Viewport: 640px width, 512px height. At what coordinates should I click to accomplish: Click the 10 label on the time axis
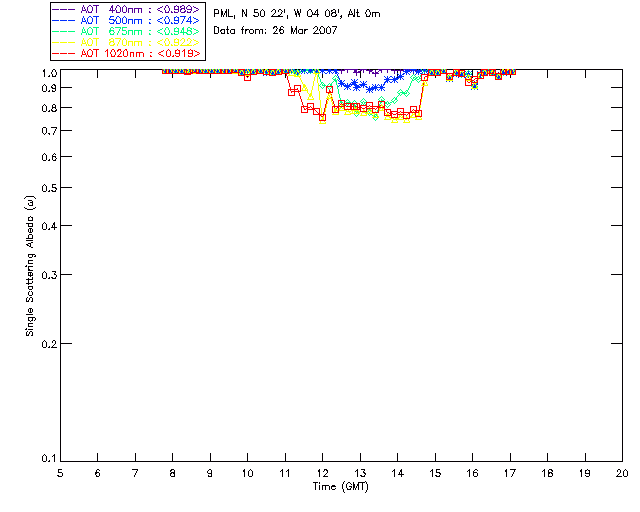(x=247, y=473)
